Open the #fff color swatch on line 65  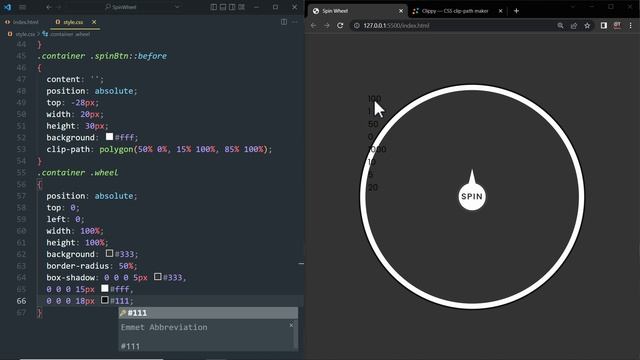point(104,289)
